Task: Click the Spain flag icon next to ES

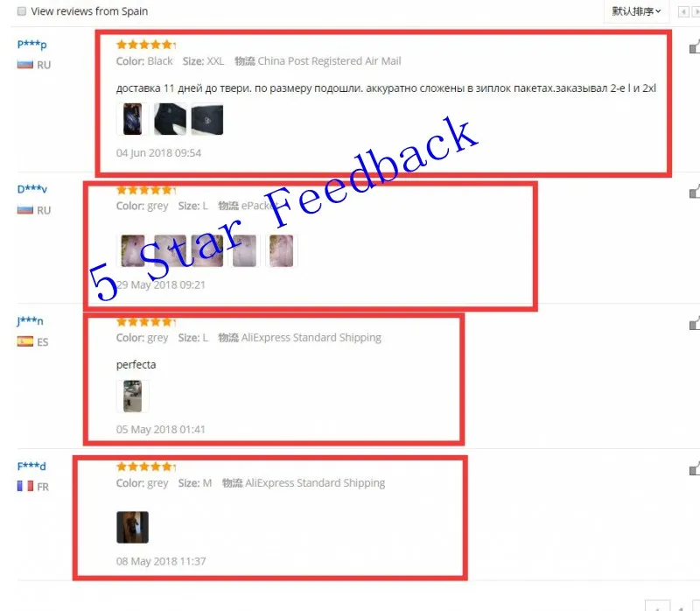Action: click(25, 341)
